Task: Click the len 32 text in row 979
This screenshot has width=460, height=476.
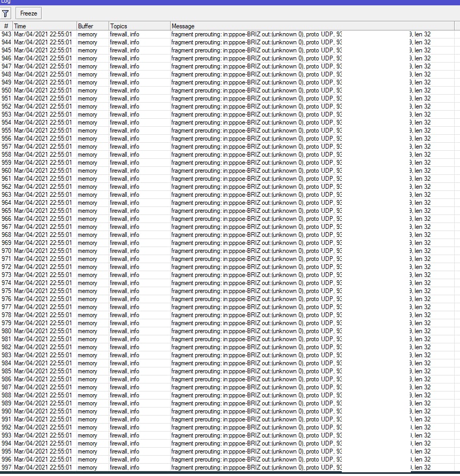Action: click(x=423, y=323)
